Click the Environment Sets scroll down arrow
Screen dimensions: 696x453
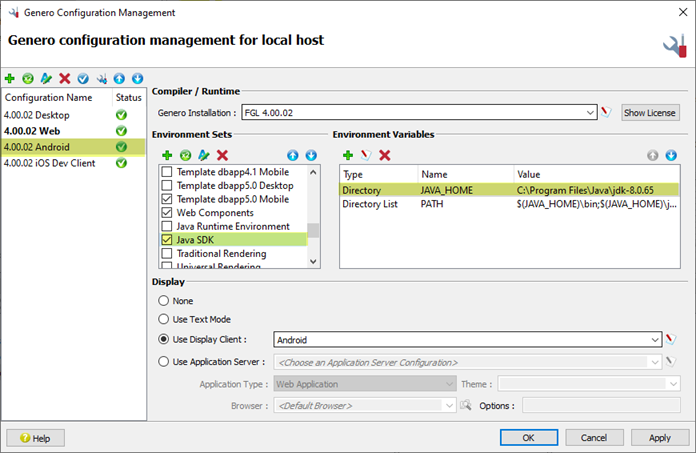pyautogui.click(x=313, y=261)
